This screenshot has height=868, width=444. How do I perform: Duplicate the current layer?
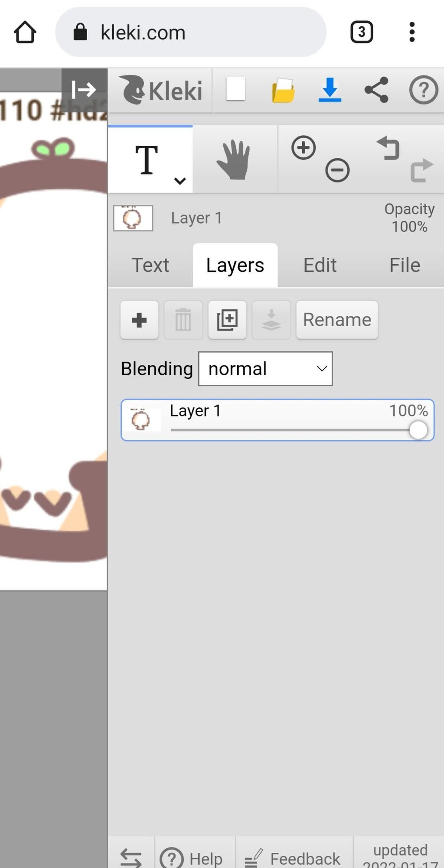[x=227, y=320]
